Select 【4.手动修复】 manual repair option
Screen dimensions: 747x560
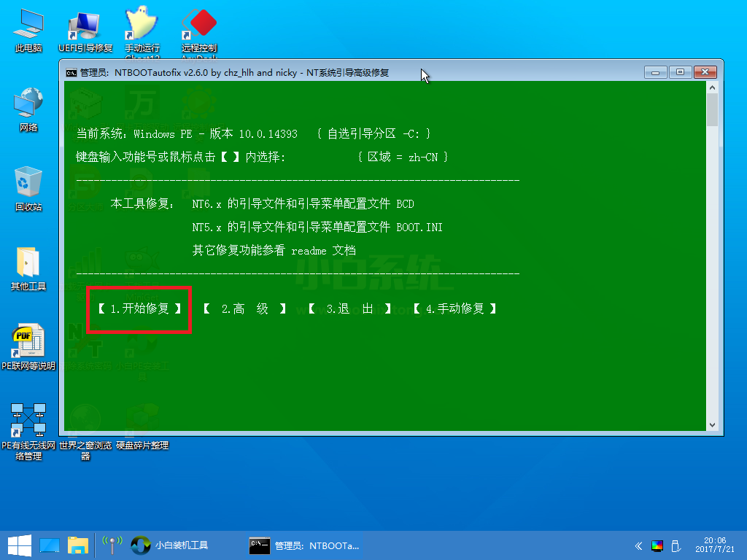pyautogui.click(x=454, y=309)
